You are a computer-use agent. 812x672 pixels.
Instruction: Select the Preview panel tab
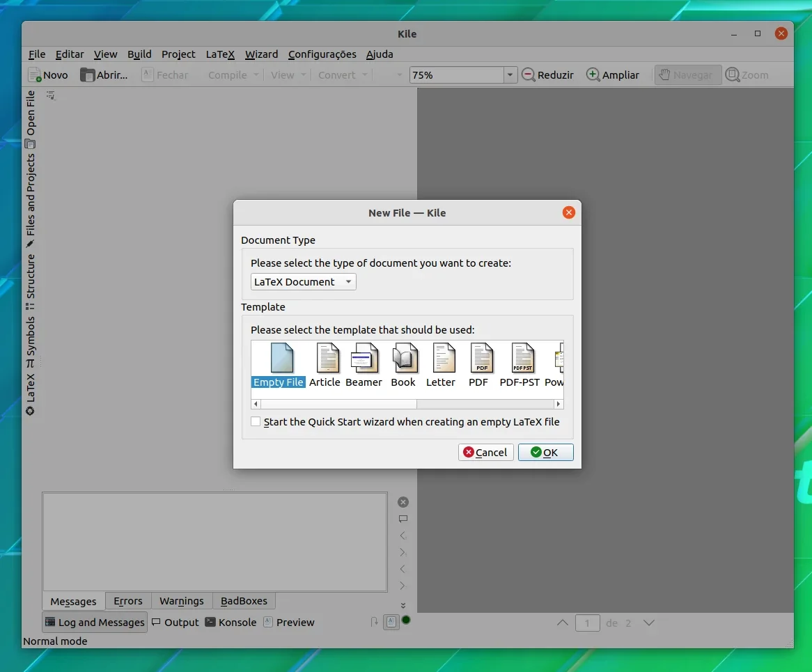[290, 623]
